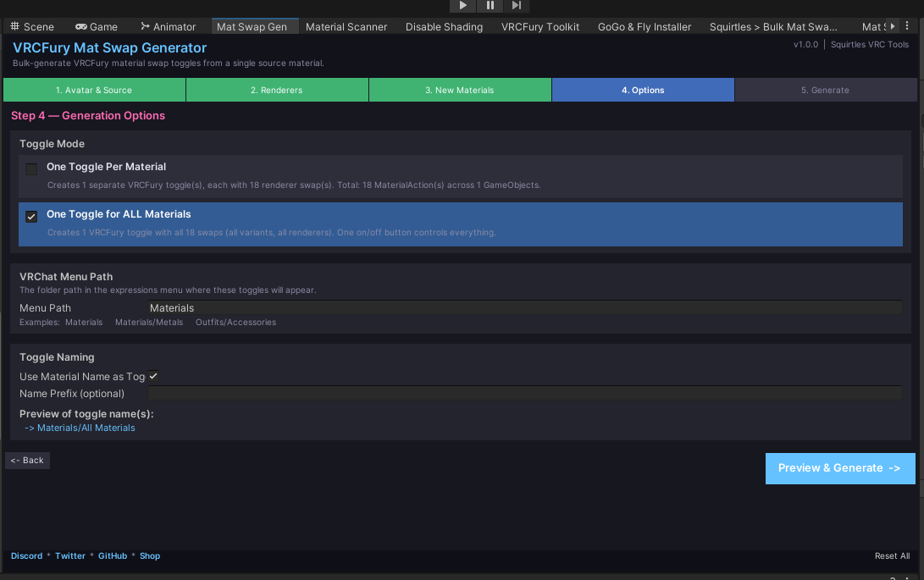Viewport: 924px width, 580px height.
Task: Click the Menu Path input field
Action: [525, 307]
